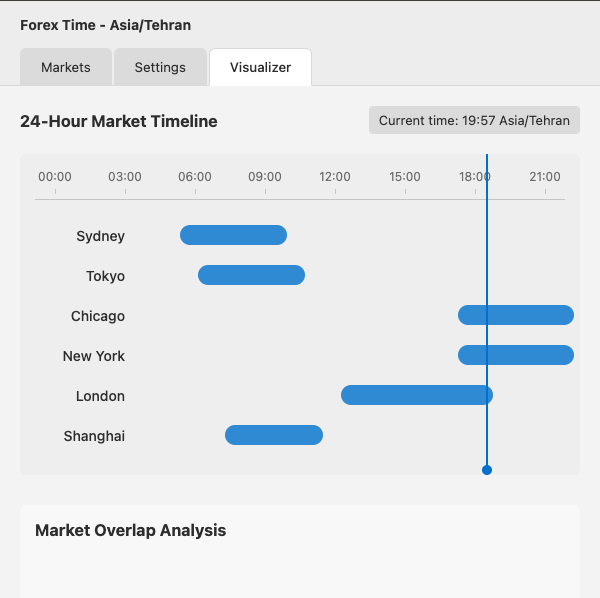Image resolution: width=600 pixels, height=598 pixels.
Task: Select the New York session bar
Action: coord(515,355)
